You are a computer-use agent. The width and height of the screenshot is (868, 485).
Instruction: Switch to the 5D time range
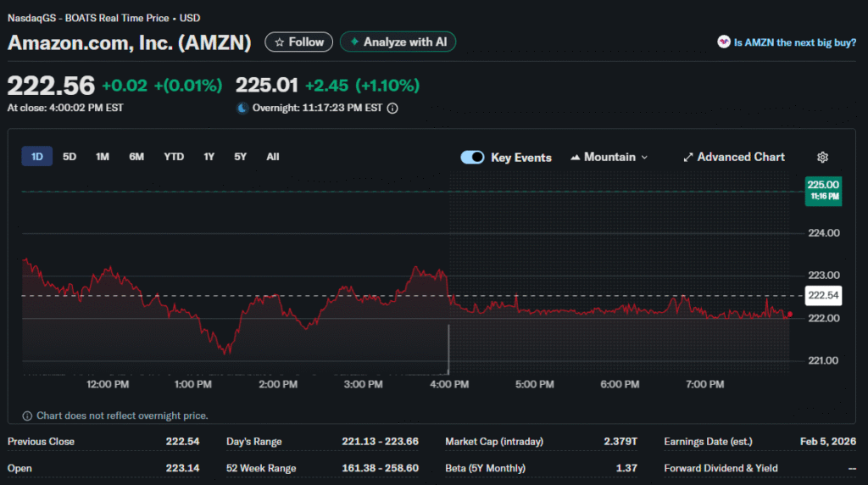coord(70,157)
